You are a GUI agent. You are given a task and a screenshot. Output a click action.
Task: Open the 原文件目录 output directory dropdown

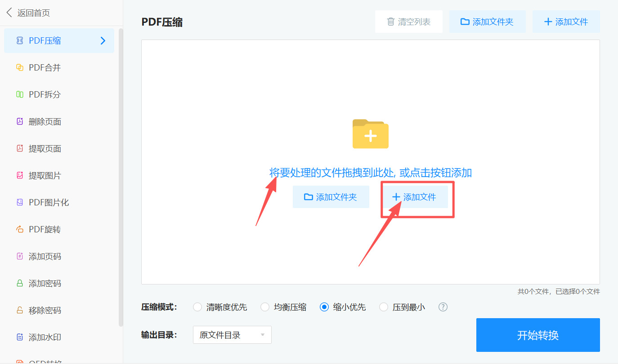click(232, 335)
